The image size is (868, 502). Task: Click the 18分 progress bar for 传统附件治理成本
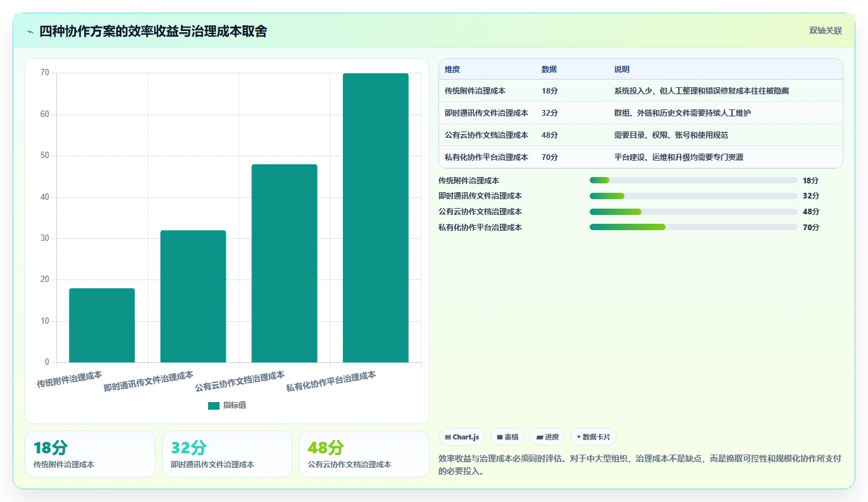tap(693, 180)
